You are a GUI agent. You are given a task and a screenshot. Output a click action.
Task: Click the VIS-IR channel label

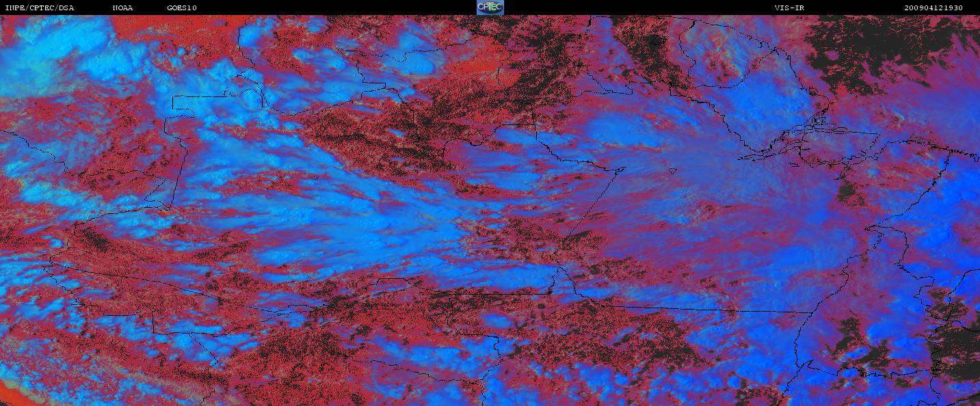pyautogui.click(x=789, y=8)
